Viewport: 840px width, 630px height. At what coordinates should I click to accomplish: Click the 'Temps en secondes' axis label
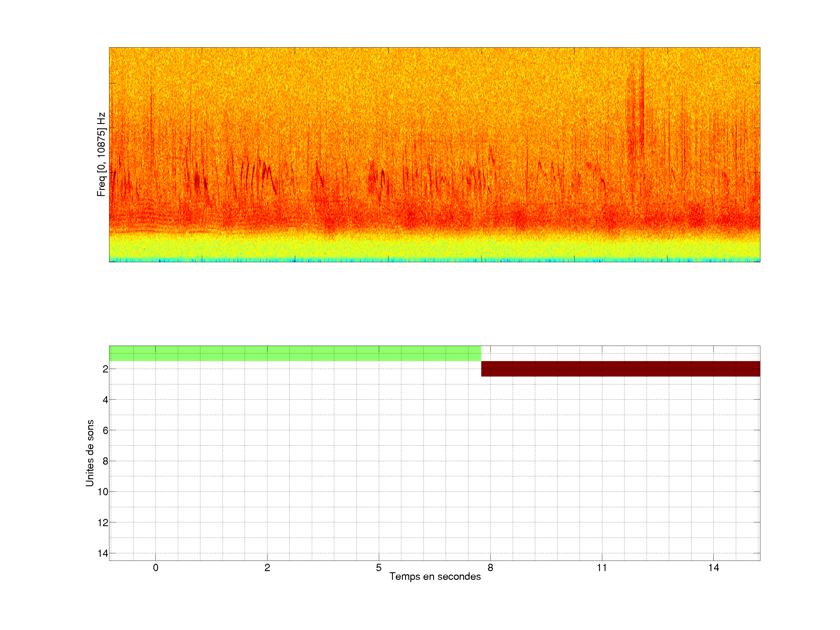click(x=435, y=576)
